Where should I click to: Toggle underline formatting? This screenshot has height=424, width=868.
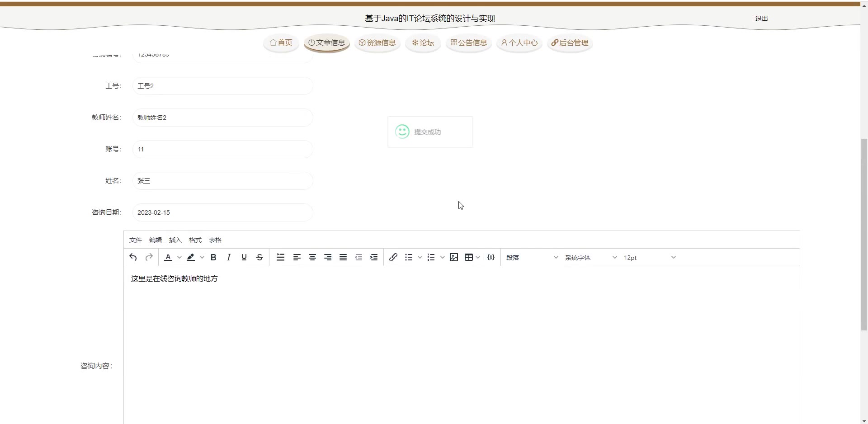point(244,257)
